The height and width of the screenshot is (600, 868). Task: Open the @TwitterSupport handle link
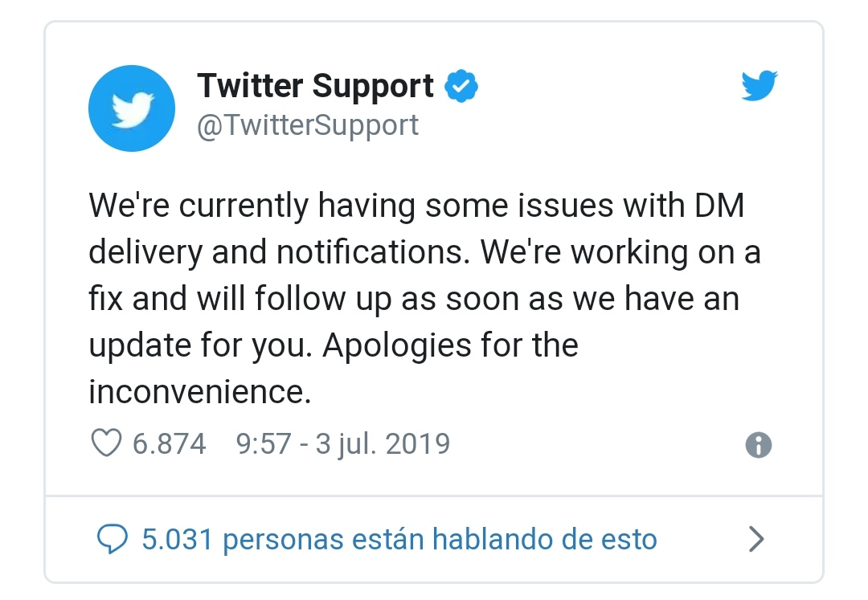(x=308, y=125)
